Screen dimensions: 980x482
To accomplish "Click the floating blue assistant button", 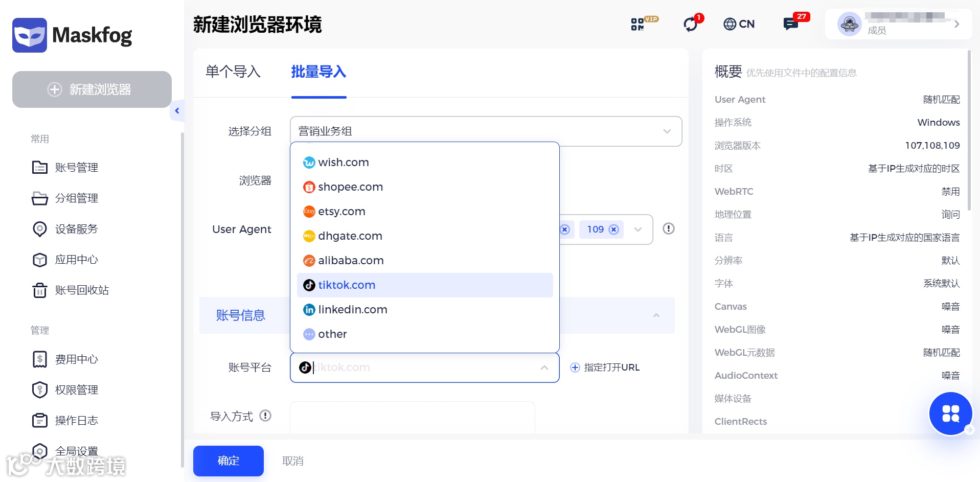I will coord(950,414).
